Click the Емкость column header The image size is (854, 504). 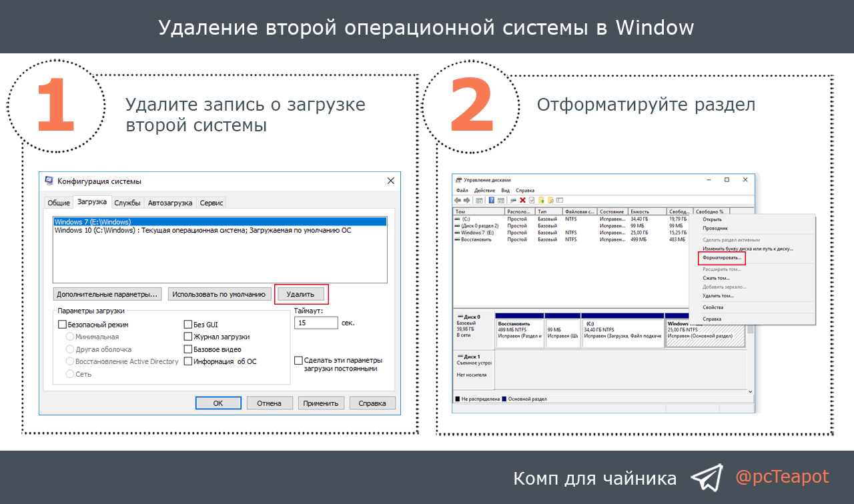pos(647,211)
